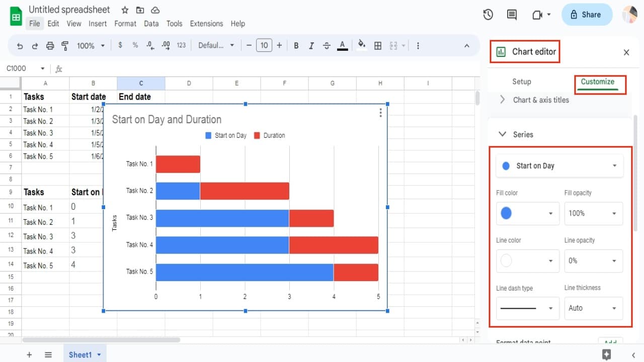Click the Decrease decimal places icon
This screenshot has width=644, height=362.
point(150,45)
